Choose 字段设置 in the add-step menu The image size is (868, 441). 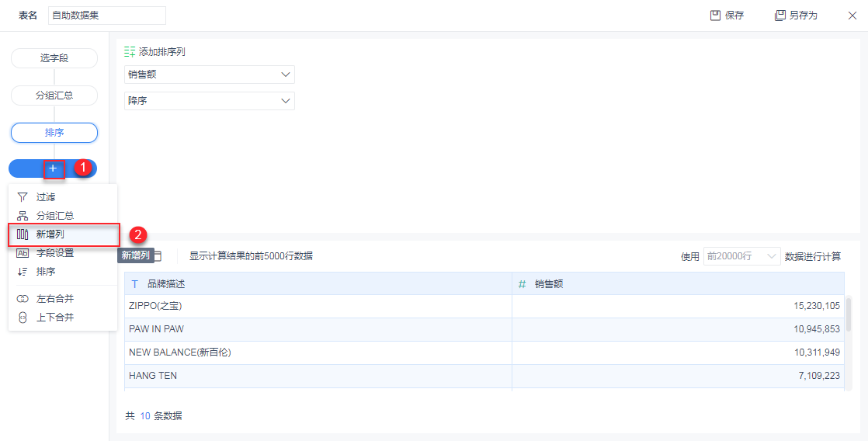tap(63, 253)
